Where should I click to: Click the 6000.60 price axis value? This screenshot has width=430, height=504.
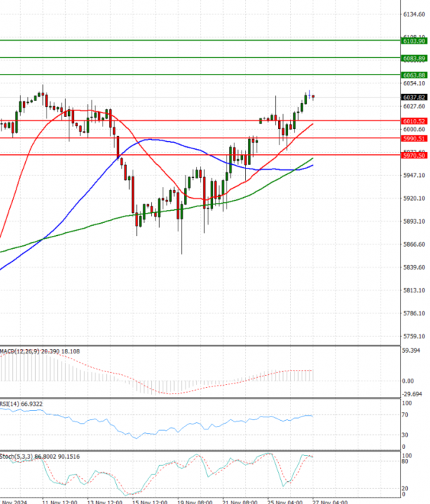414,129
